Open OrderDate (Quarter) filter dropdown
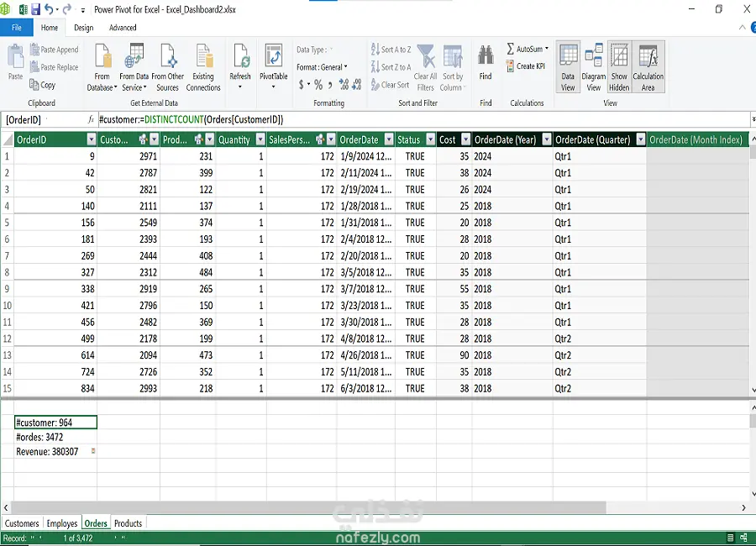This screenshot has width=756, height=546. point(641,139)
